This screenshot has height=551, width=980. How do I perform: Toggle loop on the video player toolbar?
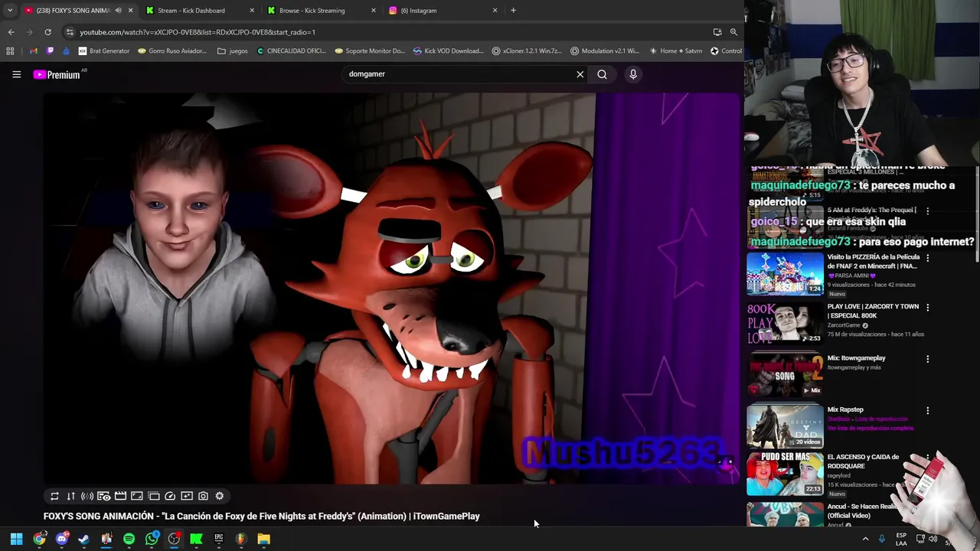pos(54,496)
